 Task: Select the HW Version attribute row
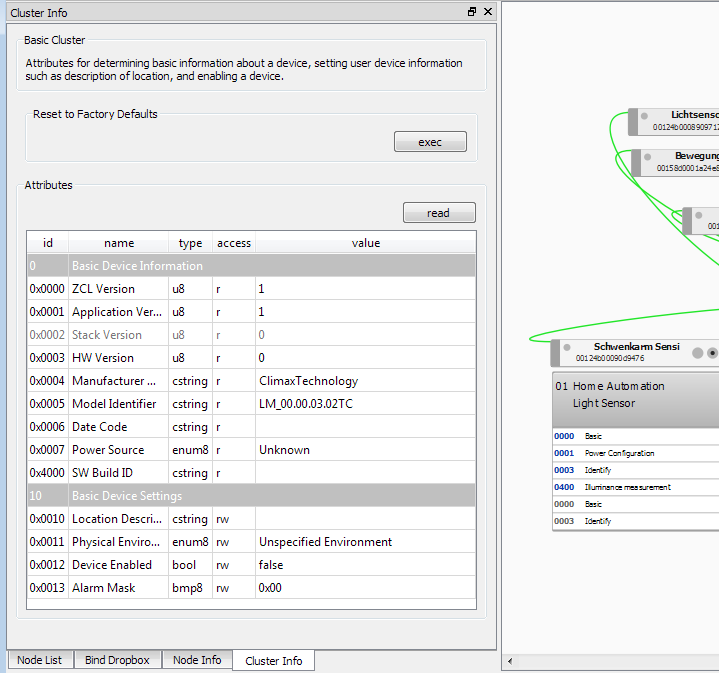(x=251, y=358)
